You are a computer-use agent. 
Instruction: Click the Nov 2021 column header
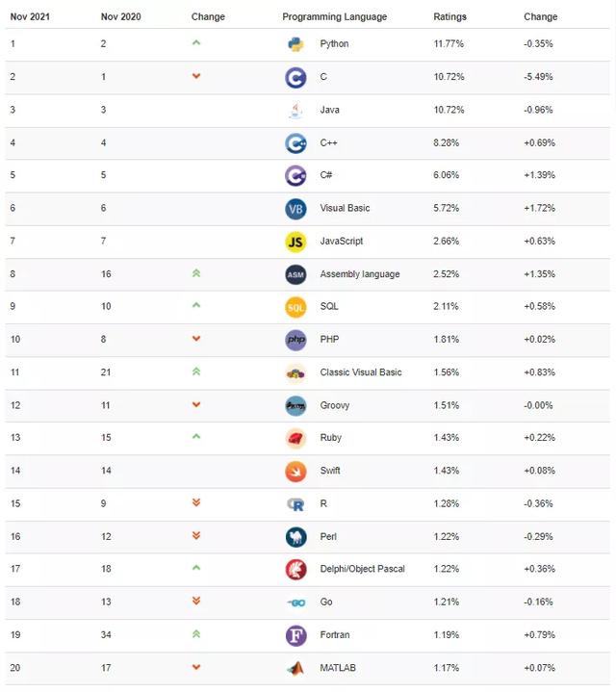(x=31, y=16)
